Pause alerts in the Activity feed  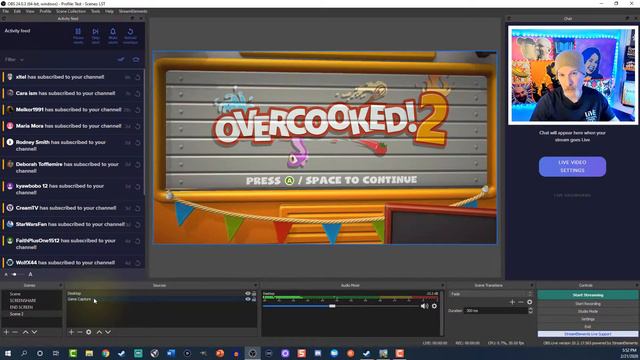(x=78, y=36)
